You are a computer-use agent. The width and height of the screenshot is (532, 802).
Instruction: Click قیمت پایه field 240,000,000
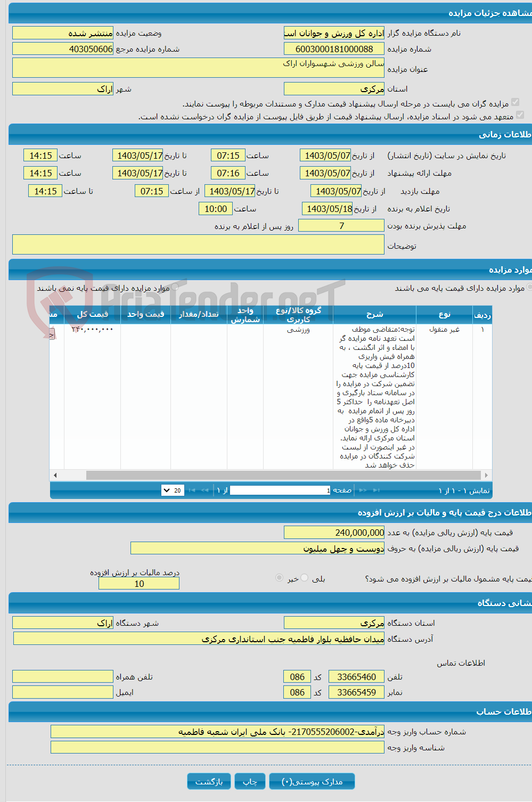click(x=334, y=533)
